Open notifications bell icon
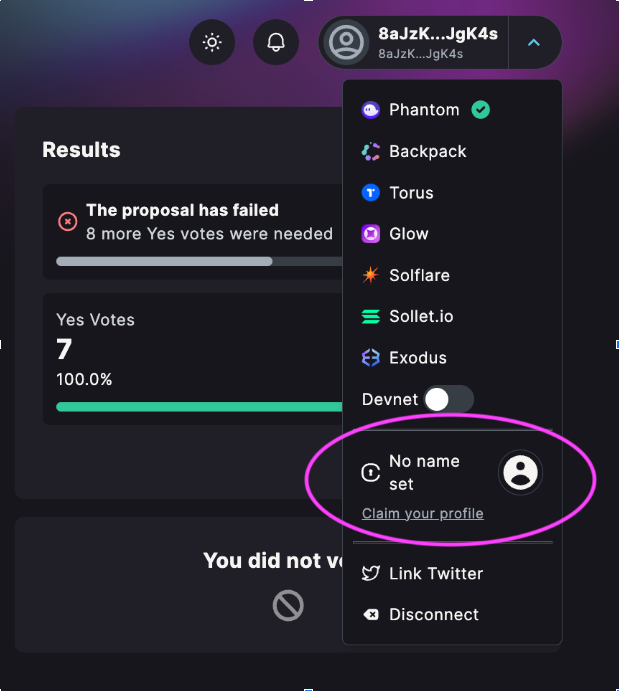This screenshot has height=691, width=619. click(x=276, y=42)
